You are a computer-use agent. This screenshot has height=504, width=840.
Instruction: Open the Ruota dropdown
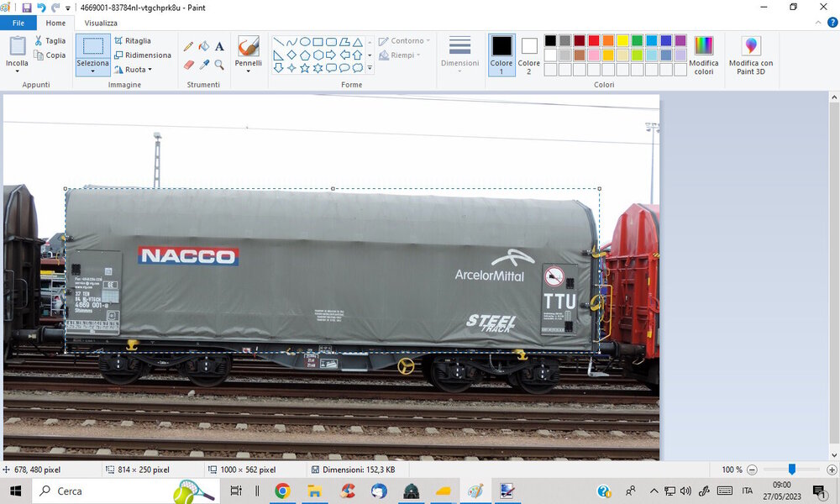tap(133, 70)
